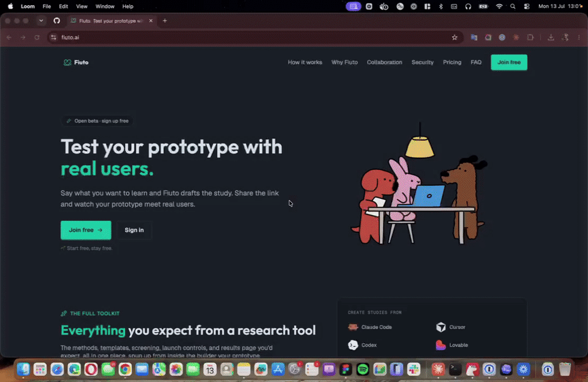Click the browser forward arrow
Image resolution: width=588 pixels, height=382 pixels.
tap(23, 37)
